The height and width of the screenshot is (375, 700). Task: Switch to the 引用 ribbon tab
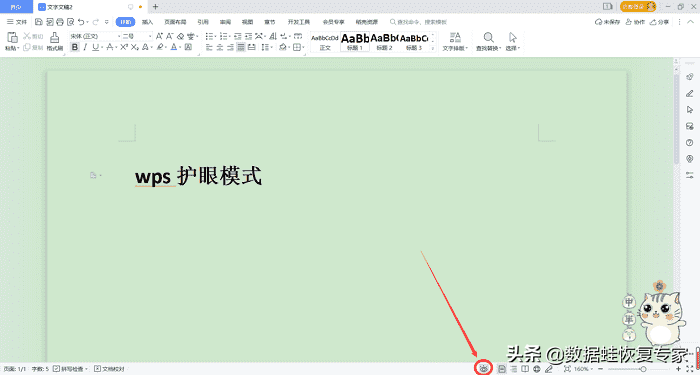pyautogui.click(x=203, y=22)
